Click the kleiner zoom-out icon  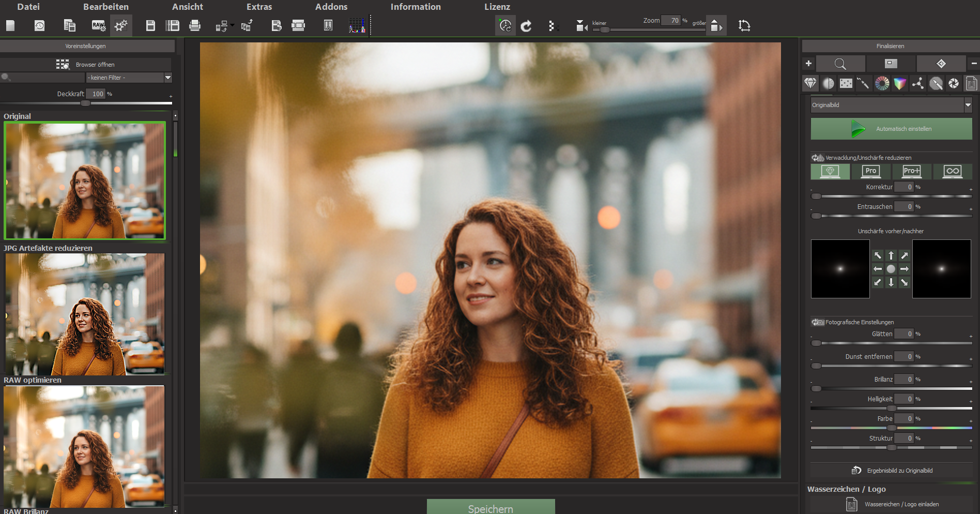[582, 26]
